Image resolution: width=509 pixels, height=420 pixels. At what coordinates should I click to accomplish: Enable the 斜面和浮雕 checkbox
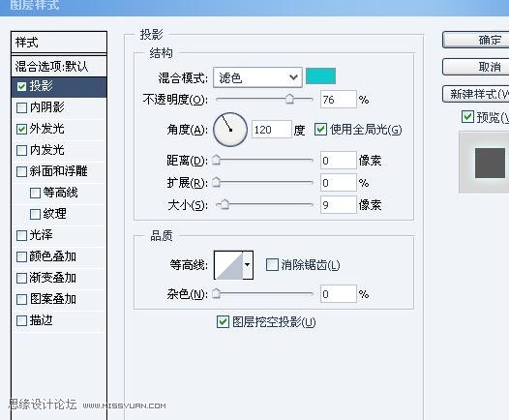[x=21, y=171]
